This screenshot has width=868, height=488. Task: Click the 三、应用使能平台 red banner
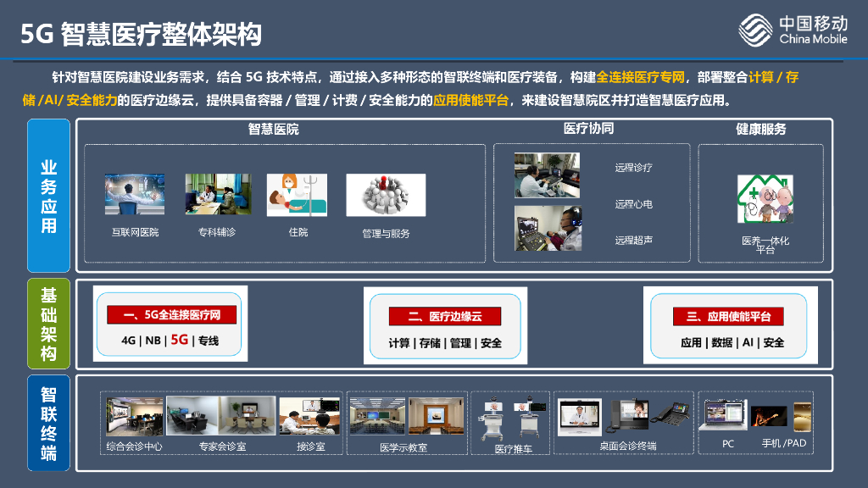pyautogui.click(x=728, y=316)
